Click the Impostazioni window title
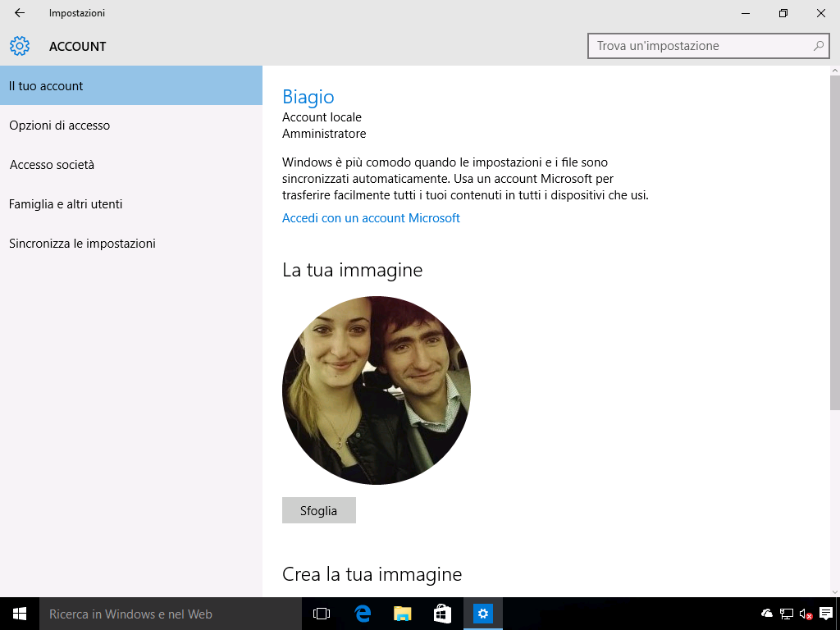The image size is (840, 630). coord(77,13)
